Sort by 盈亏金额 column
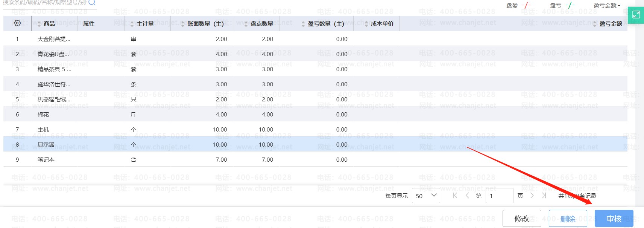Viewport: 644px width, 228px height. tap(608, 24)
